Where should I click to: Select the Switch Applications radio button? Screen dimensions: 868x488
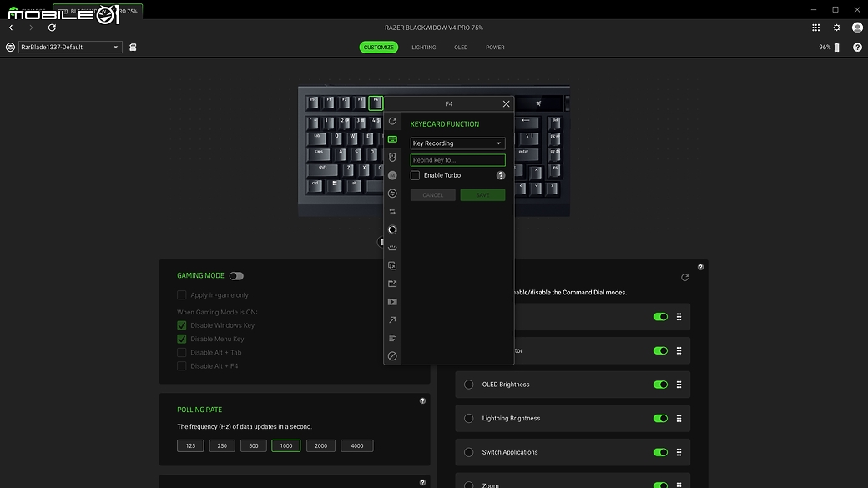point(469,452)
